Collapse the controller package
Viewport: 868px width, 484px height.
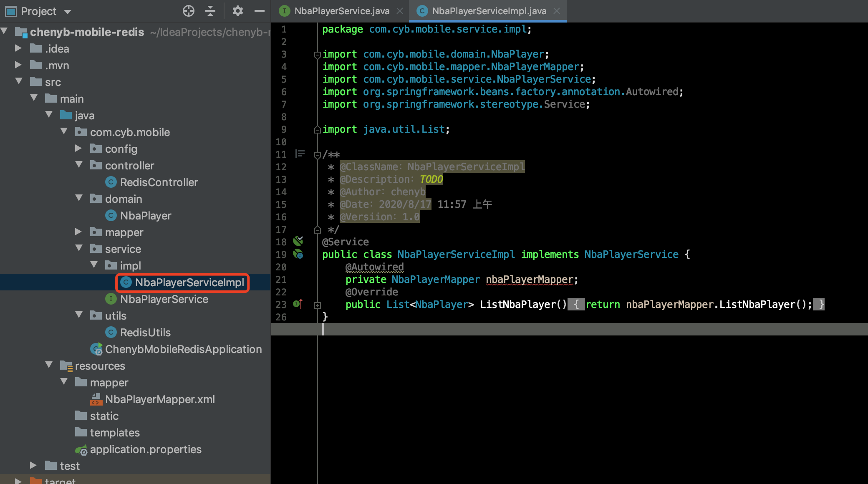(79, 165)
